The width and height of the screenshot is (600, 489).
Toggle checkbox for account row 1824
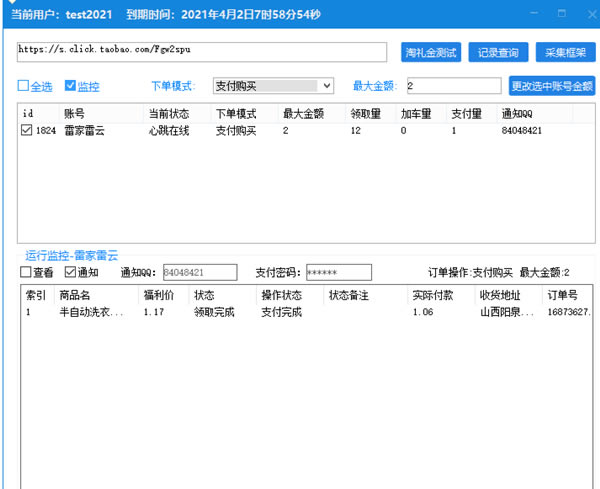(27, 130)
